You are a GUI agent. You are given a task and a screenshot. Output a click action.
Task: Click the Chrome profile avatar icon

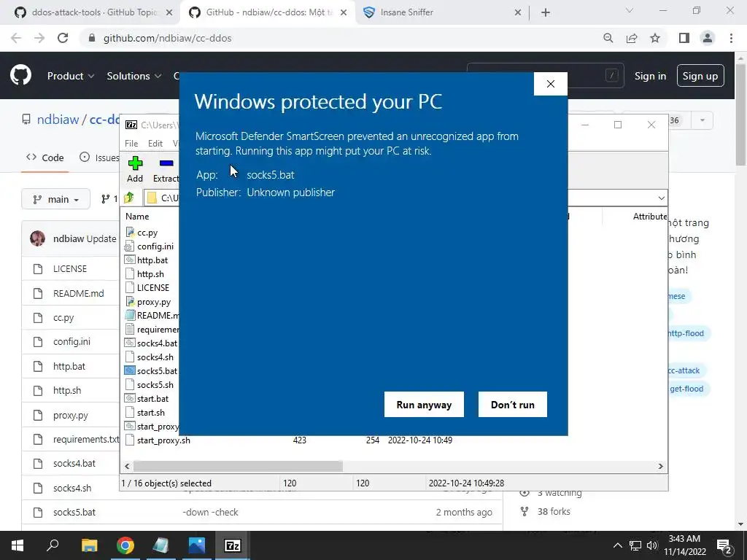(708, 38)
